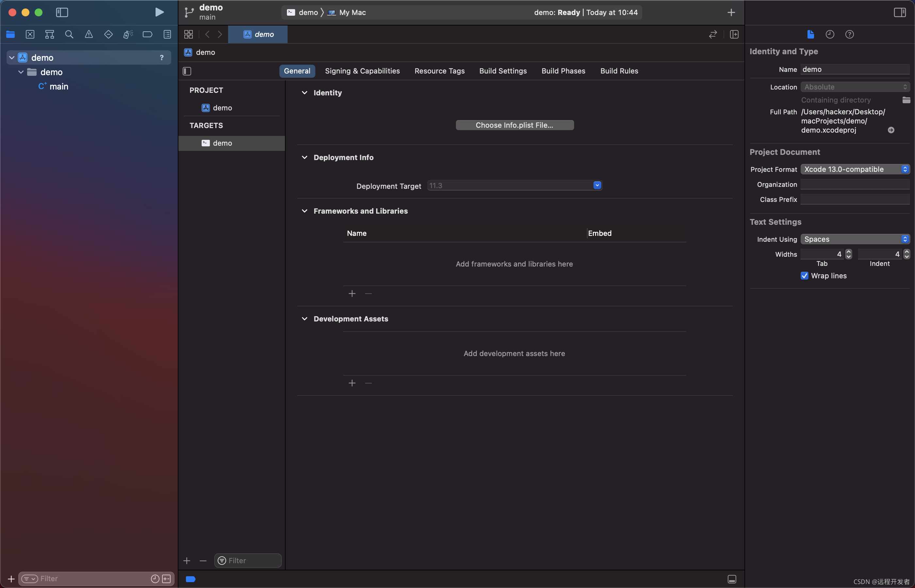This screenshot has width=915, height=588.
Task: Collapse the Identity section
Action: [x=304, y=93]
